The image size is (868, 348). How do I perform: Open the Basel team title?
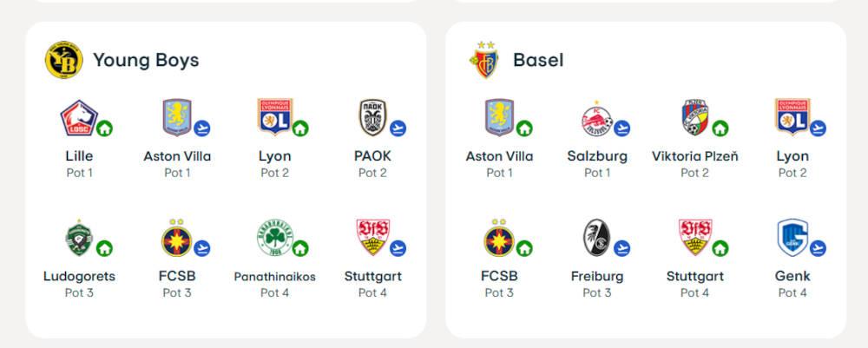click(538, 60)
